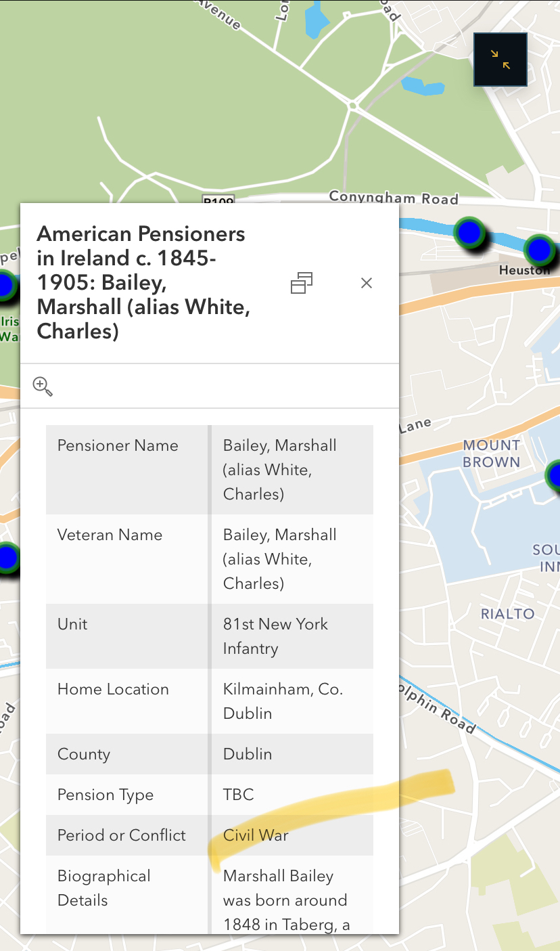Click the MOUNT BROWN map label
Screen dimensions: 560x951
coord(492,454)
